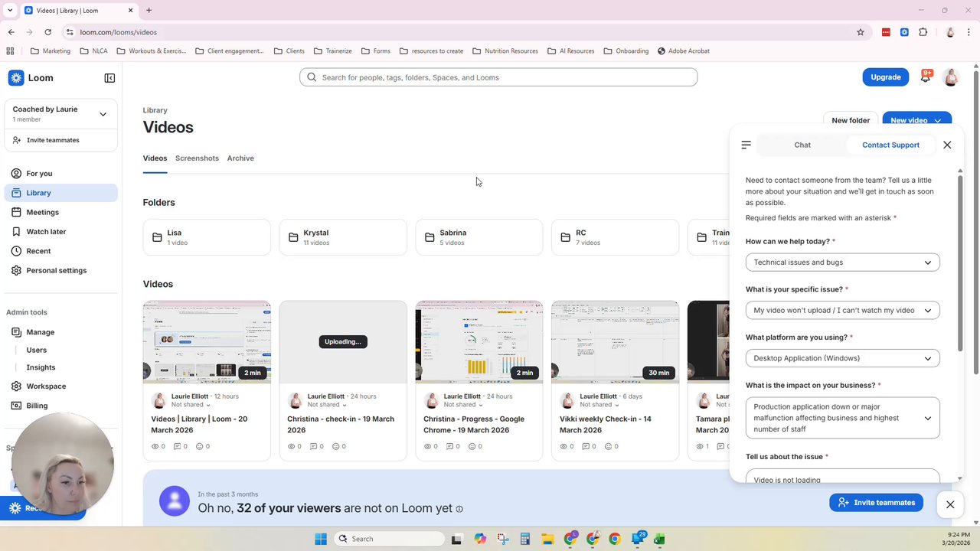The width and height of the screenshot is (980, 551).
Task: Open the Windows Start menu
Action: 321,539
